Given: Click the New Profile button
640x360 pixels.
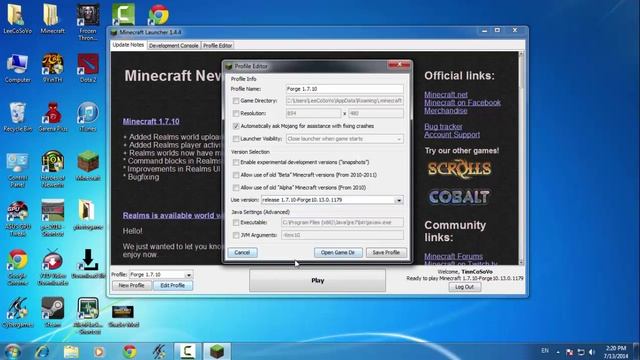Looking at the screenshot, I should click(x=131, y=285).
